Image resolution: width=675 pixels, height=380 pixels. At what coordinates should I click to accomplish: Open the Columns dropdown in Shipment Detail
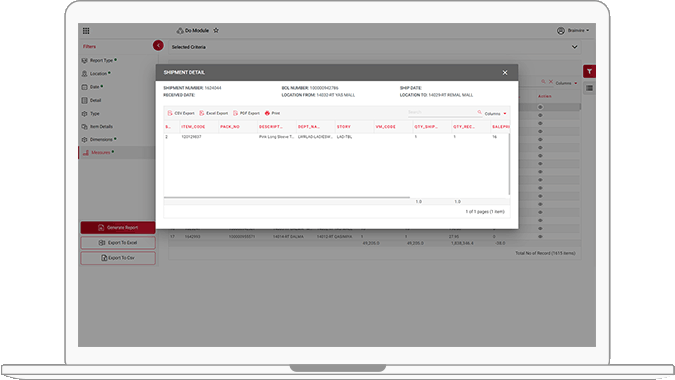click(x=495, y=114)
